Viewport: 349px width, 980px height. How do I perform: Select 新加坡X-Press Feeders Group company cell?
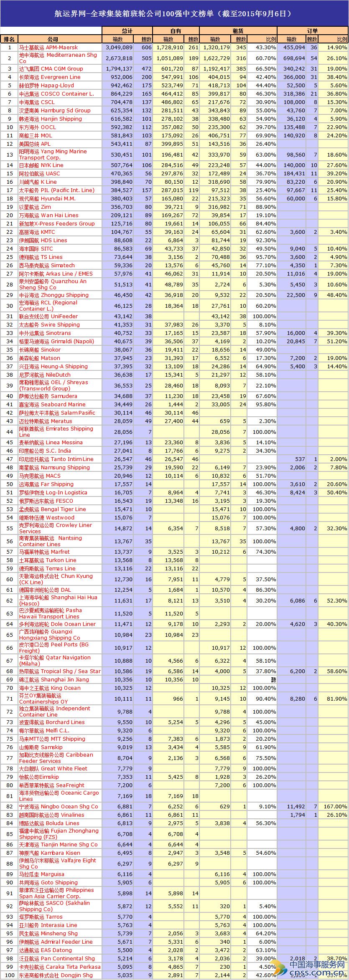[57, 224]
